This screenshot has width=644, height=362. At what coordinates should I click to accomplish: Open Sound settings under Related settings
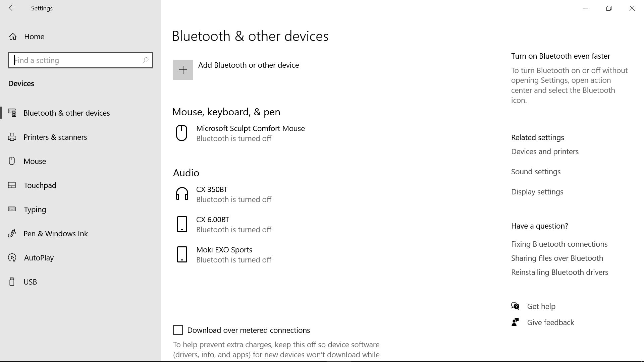[536, 171]
